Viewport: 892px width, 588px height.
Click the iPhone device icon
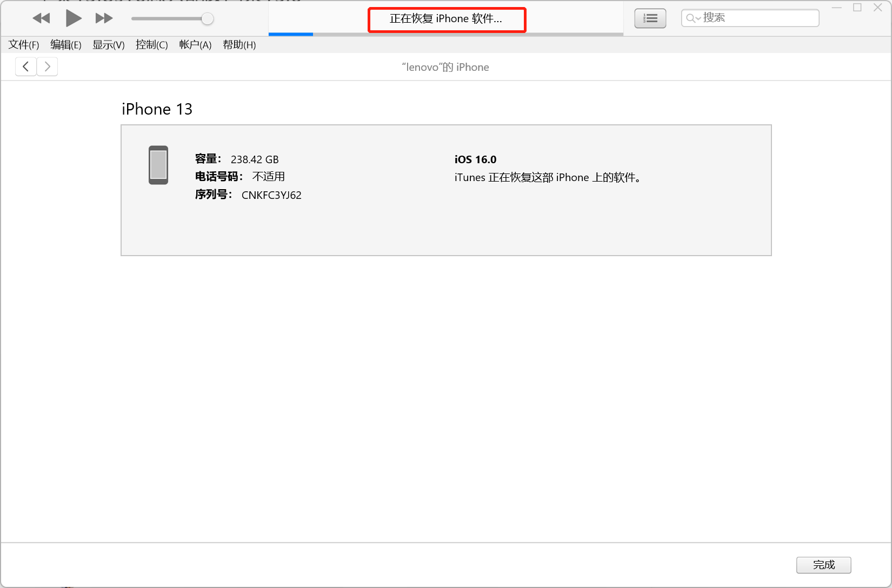click(x=158, y=165)
